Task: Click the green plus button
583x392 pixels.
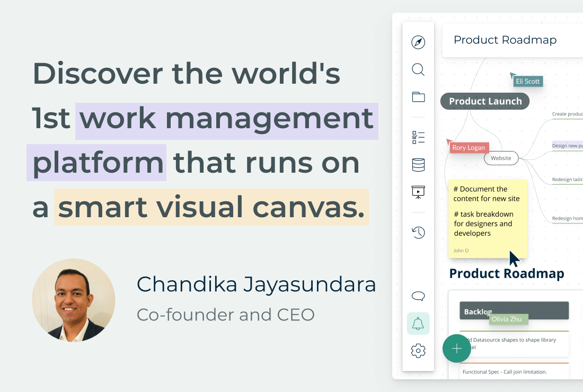Action: click(x=456, y=349)
